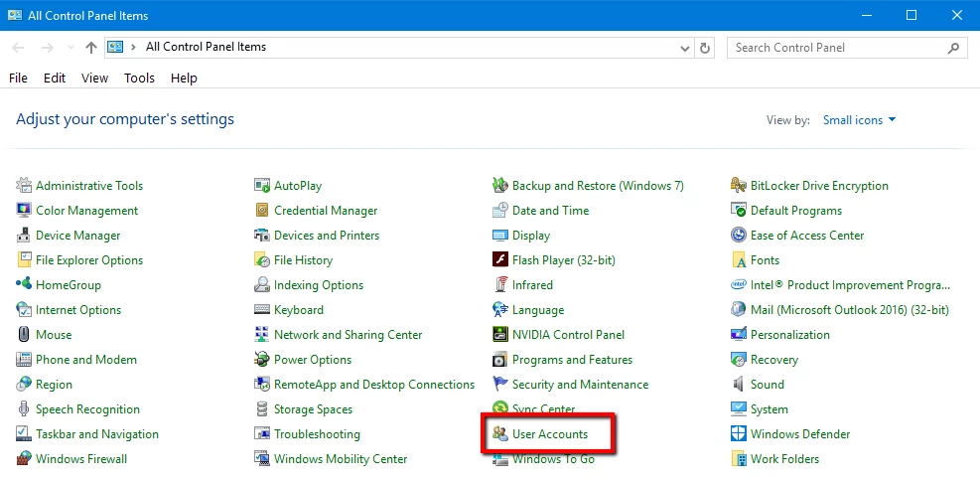The height and width of the screenshot is (484, 980).
Task: Open Display link
Action: [531, 236]
